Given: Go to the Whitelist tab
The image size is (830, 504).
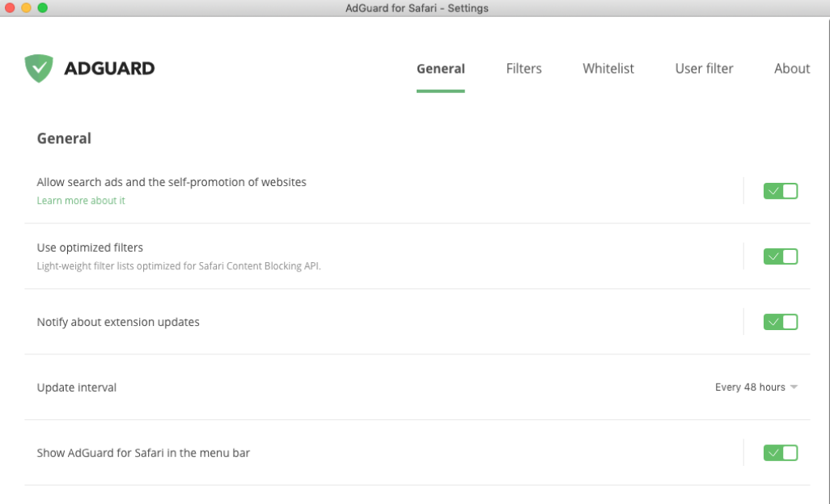Looking at the screenshot, I should [x=608, y=69].
